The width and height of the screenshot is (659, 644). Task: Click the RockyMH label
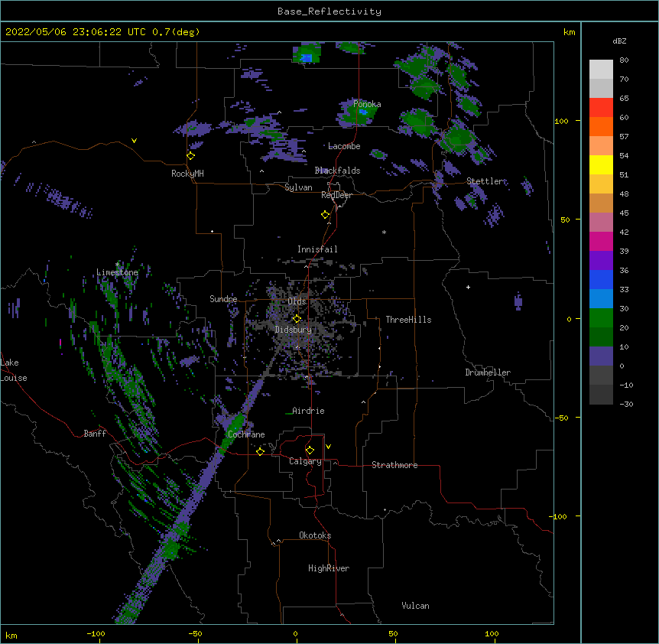[187, 174]
